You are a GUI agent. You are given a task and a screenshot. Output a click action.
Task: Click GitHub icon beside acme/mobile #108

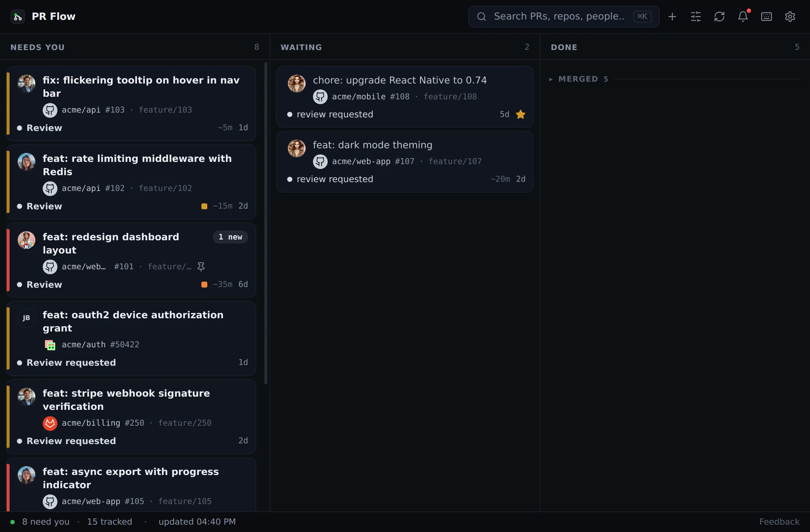[320, 97]
